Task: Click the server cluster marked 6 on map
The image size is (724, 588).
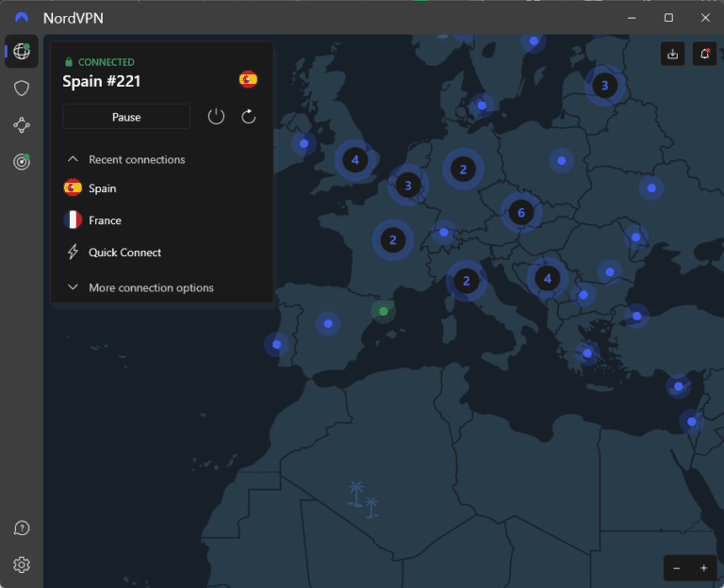Action: [x=521, y=213]
